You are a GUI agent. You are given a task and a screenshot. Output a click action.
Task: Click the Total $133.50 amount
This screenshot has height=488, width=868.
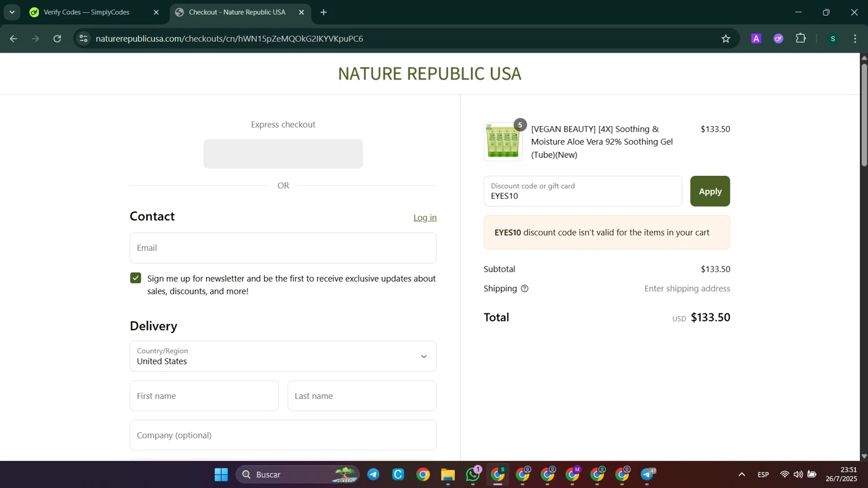[x=710, y=317]
